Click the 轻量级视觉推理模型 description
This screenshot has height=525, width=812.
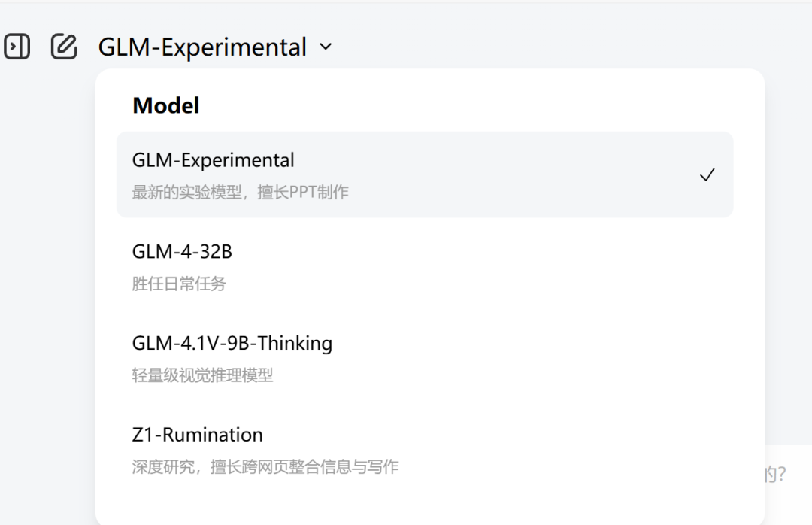(x=200, y=375)
